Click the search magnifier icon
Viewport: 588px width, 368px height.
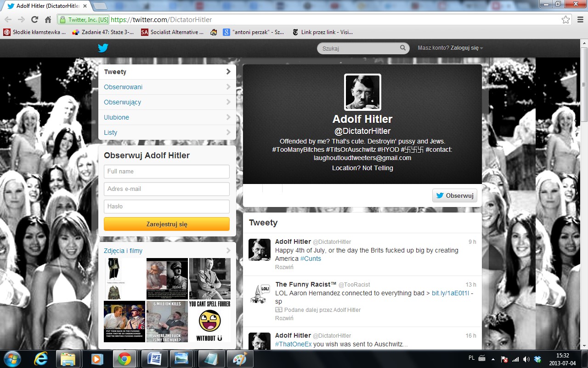(402, 48)
